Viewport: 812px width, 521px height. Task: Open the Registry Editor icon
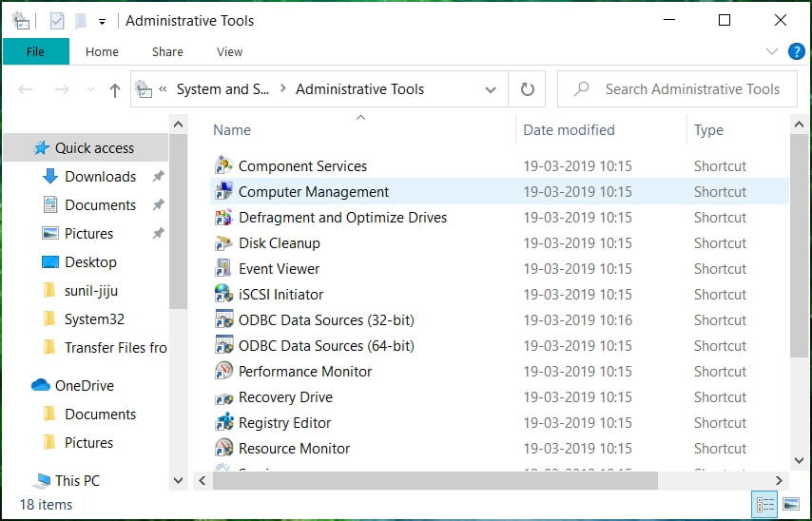[223, 423]
